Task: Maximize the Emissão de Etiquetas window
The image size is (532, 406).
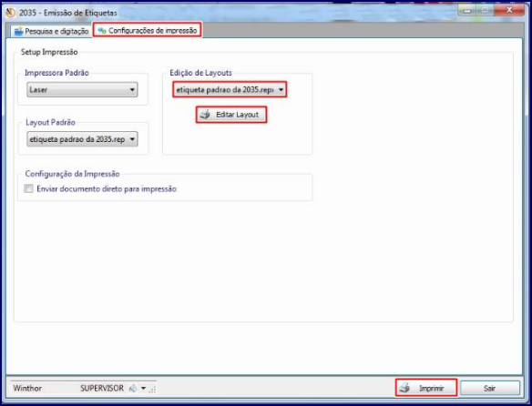Action: tap(486, 11)
